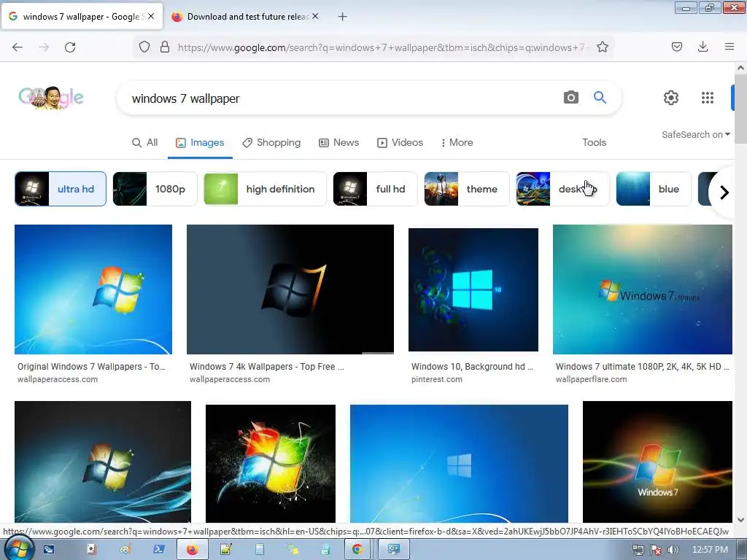Click the Google doodle logo
This screenshot has width=747, height=560.
click(x=51, y=98)
